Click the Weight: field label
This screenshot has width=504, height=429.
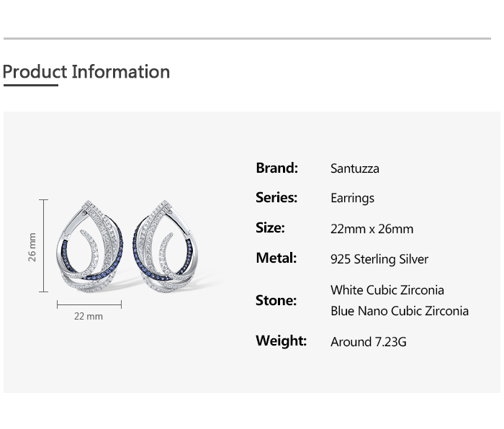[281, 341]
